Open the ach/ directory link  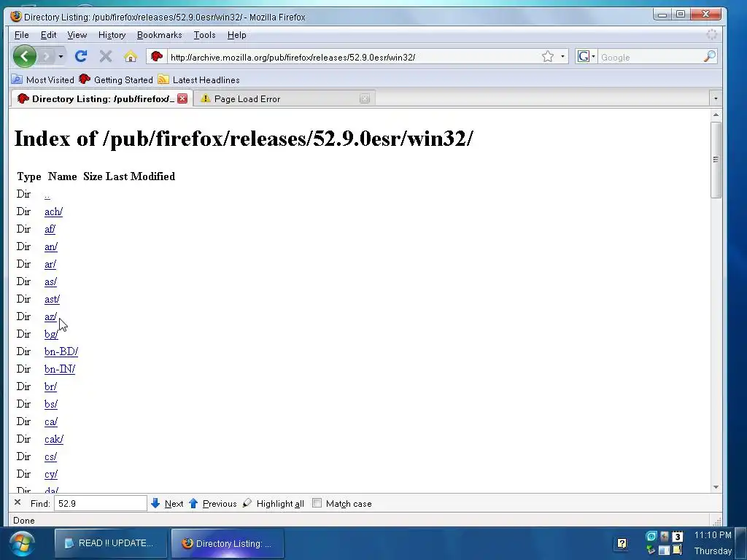click(x=53, y=211)
